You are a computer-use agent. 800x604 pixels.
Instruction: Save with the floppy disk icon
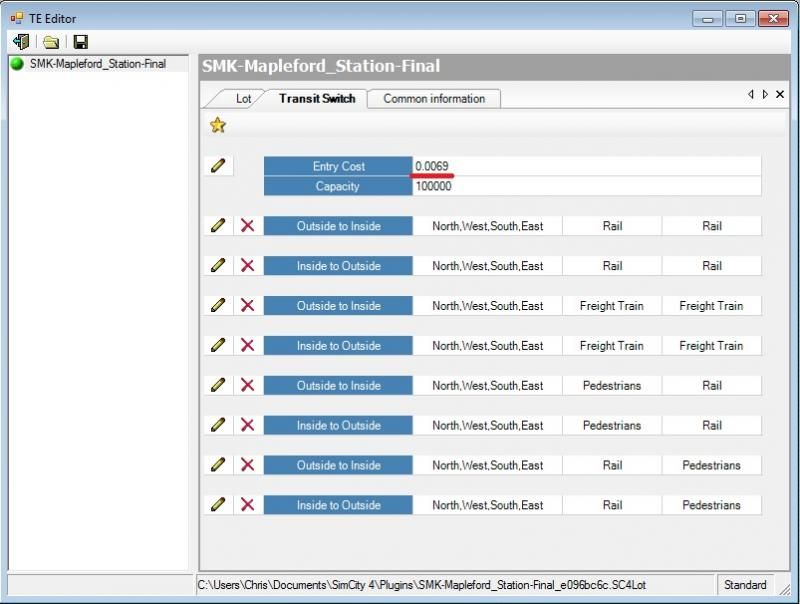(x=81, y=42)
